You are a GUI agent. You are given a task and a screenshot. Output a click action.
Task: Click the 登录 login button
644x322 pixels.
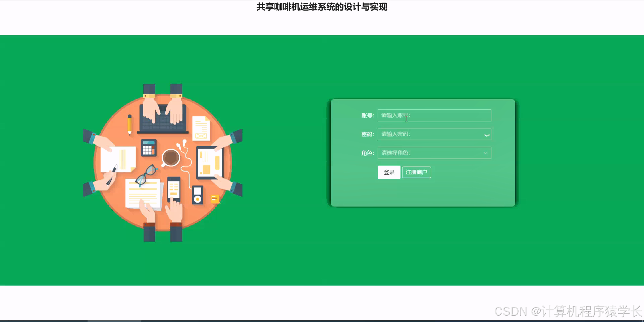point(389,172)
